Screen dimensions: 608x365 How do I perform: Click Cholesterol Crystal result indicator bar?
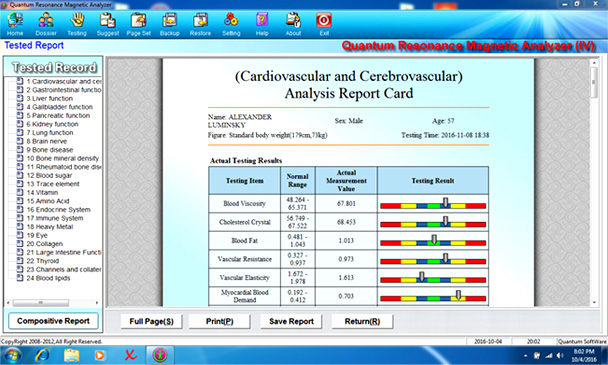(433, 224)
